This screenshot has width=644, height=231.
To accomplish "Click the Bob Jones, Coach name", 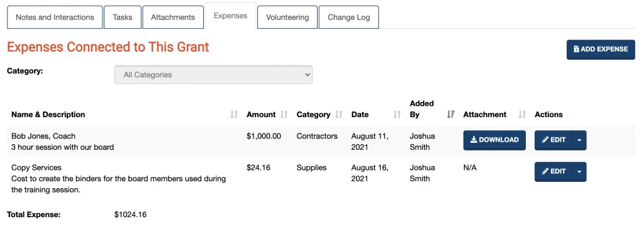I will tap(43, 136).
